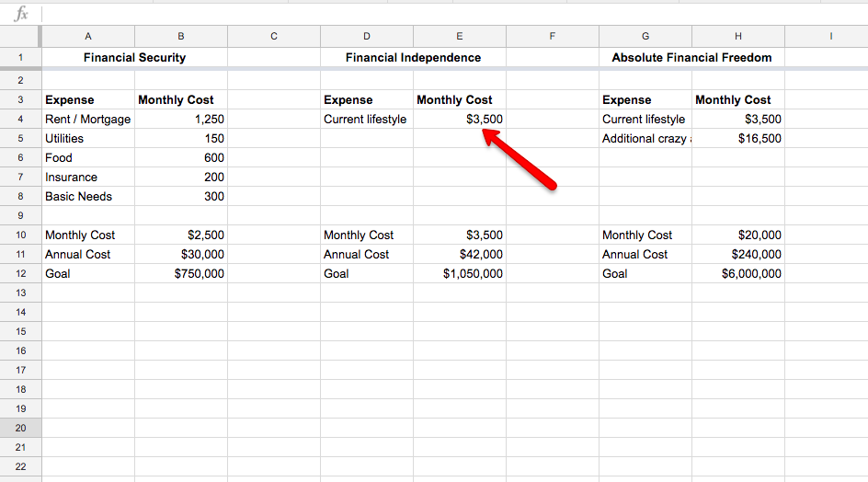The width and height of the screenshot is (868, 482).
Task: Select the $30,000 annual cost cell
Action: [181, 254]
